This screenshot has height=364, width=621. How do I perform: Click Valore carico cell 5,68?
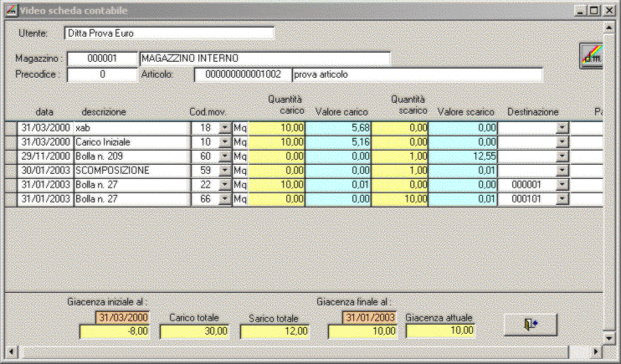click(338, 128)
